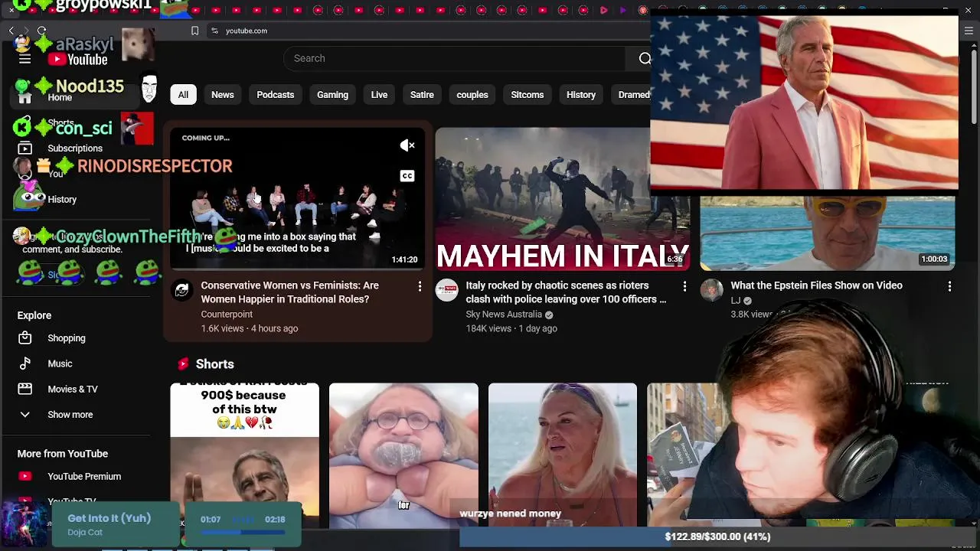Open more options for Sky News video

pos(684,285)
